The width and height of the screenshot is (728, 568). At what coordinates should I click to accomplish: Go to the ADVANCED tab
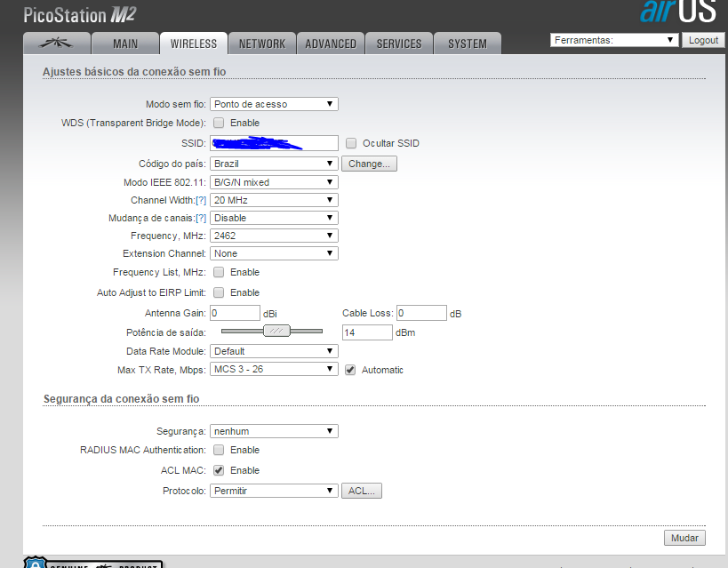(331, 44)
